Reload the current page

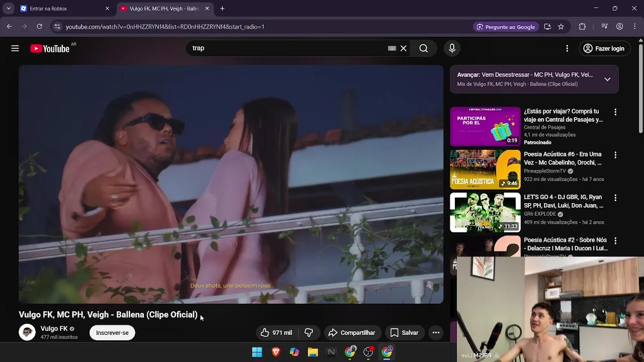coord(39,27)
